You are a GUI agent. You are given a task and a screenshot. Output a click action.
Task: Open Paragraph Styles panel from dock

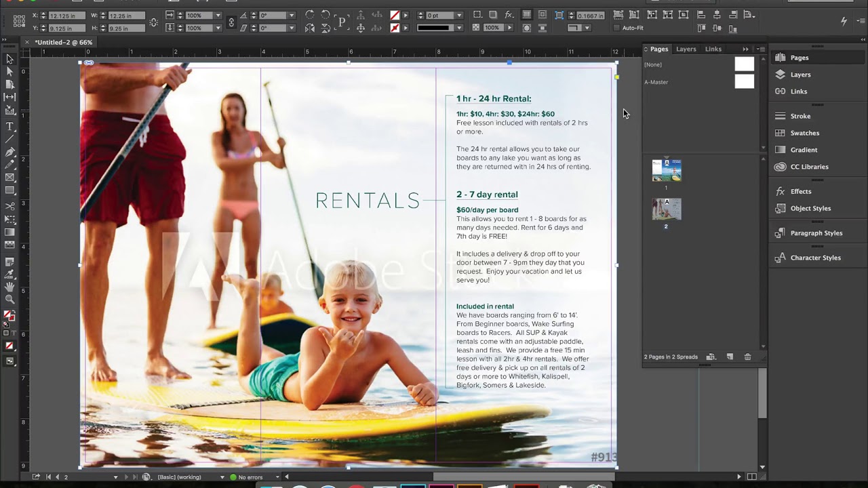pos(816,233)
